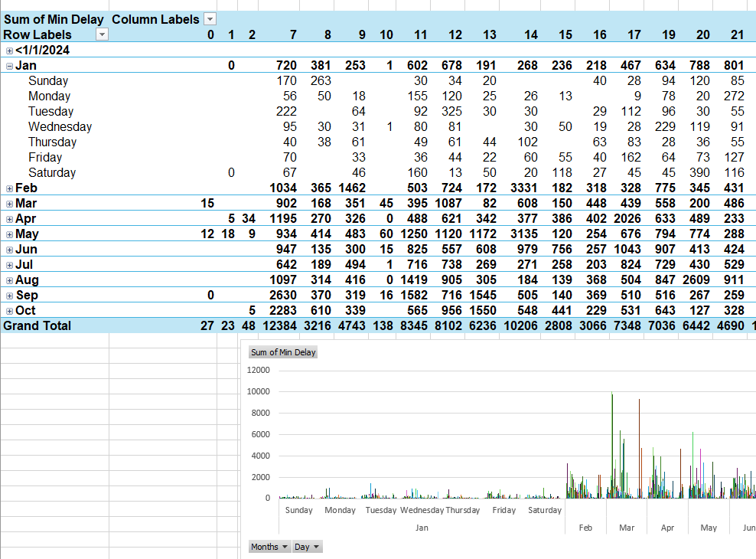This screenshot has width=756, height=559.
Task: Select Apr cell value 2026
Action: (627, 218)
